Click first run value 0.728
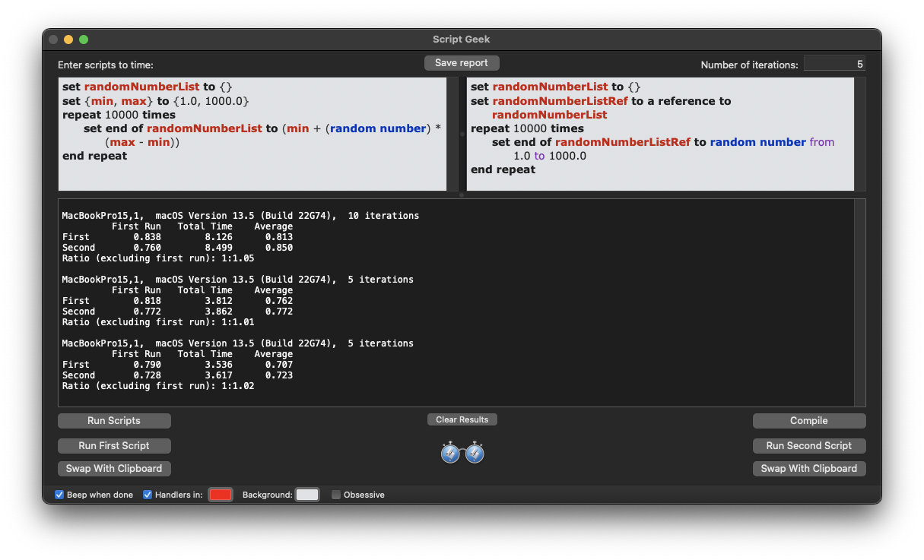The height and width of the screenshot is (560, 924). [x=147, y=375]
